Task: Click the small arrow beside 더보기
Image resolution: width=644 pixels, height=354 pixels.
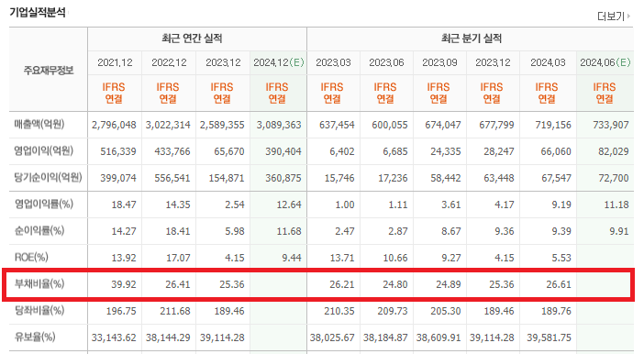Action: 628,17
